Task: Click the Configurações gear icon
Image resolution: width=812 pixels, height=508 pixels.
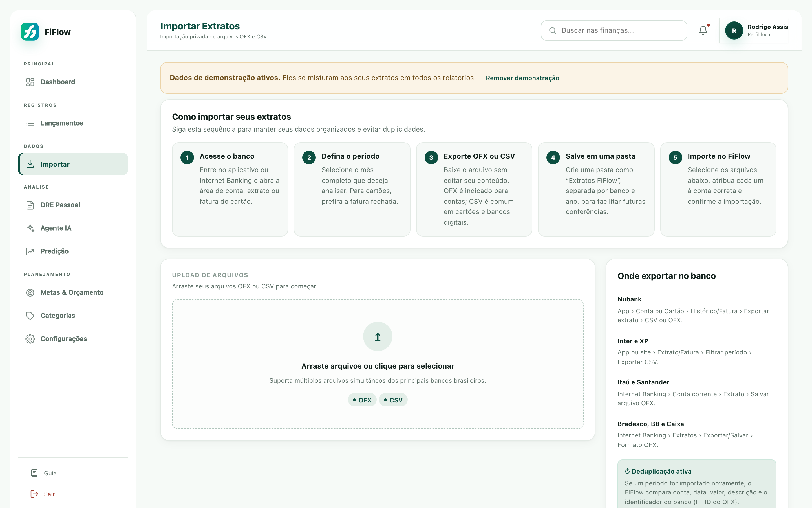Action: pyautogui.click(x=30, y=339)
